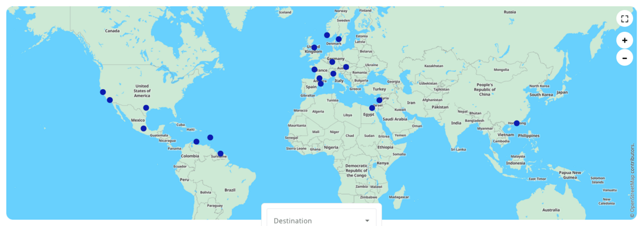Select the marker on France's west coast
This screenshot has width=644, height=226.
[x=315, y=70]
